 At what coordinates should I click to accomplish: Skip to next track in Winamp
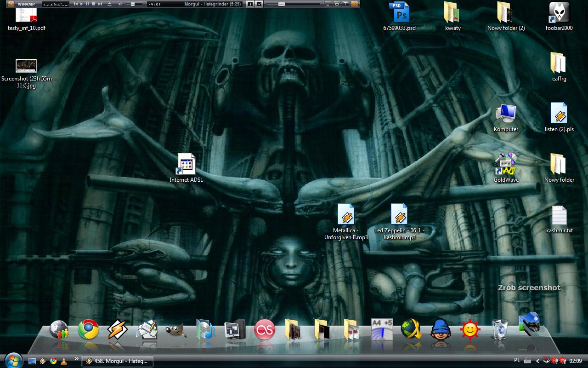point(100,4)
